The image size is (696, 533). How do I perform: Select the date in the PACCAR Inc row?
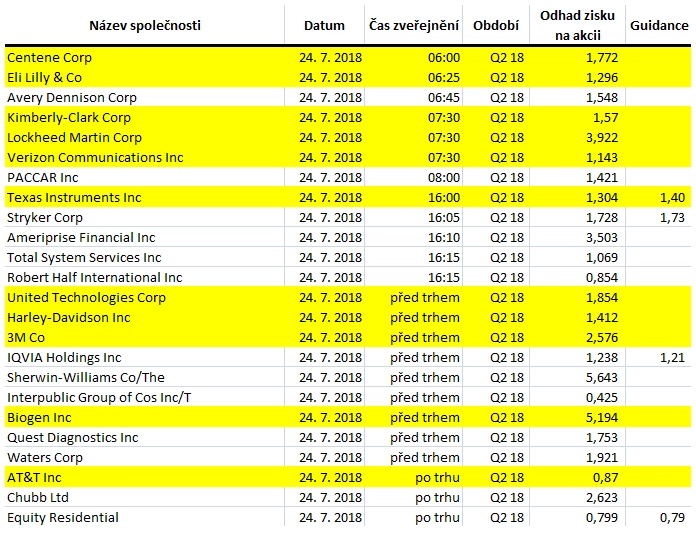point(330,178)
